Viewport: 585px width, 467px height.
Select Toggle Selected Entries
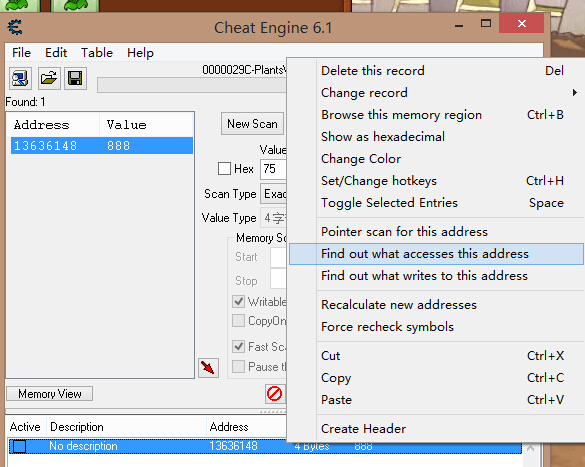coord(436,203)
